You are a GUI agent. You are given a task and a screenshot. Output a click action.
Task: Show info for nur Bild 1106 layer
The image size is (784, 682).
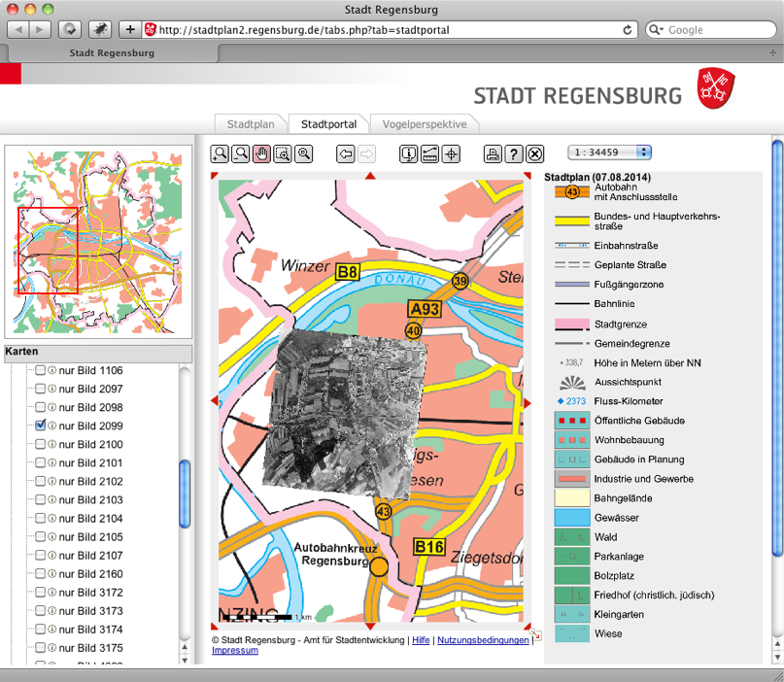[51, 370]
